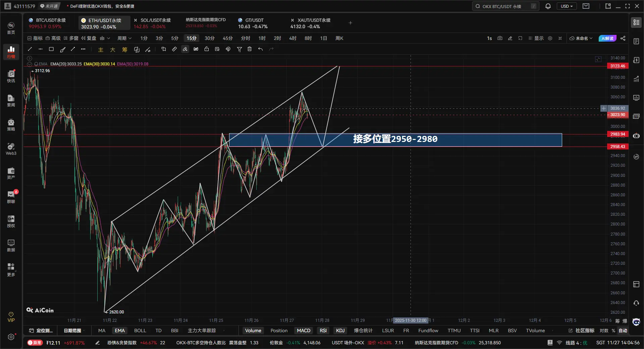644x349 pixels.
Task: Toggle the EMA indicator at bottom
Action: [120, 331]
